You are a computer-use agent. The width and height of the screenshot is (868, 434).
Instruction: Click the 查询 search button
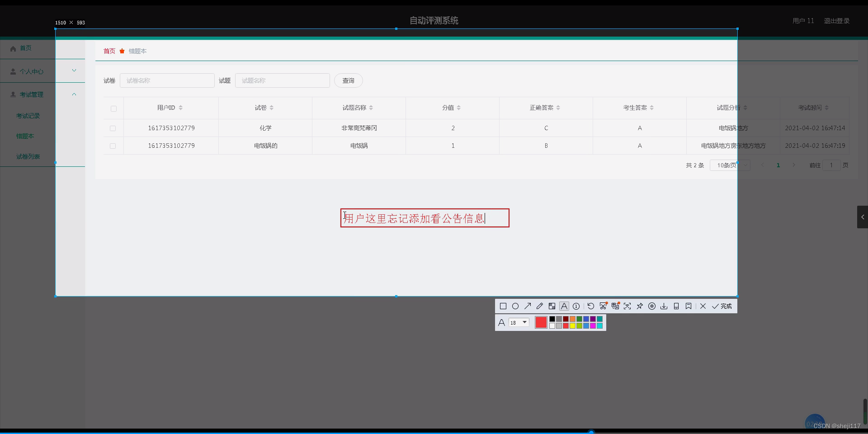click(x=348, y=80)
